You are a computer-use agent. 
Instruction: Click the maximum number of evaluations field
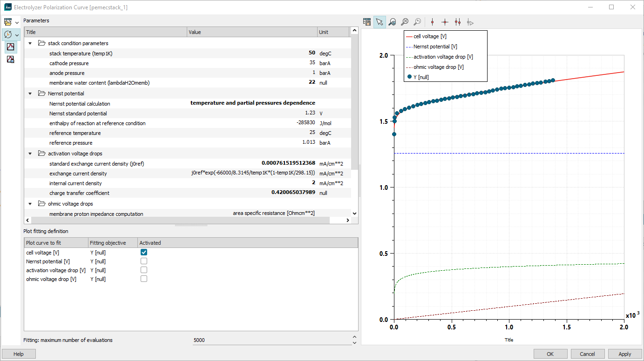point(271,340)
